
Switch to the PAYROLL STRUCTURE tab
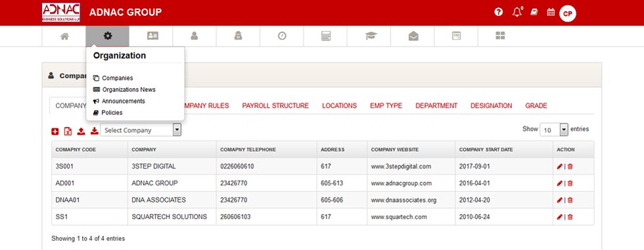point(275,106)
